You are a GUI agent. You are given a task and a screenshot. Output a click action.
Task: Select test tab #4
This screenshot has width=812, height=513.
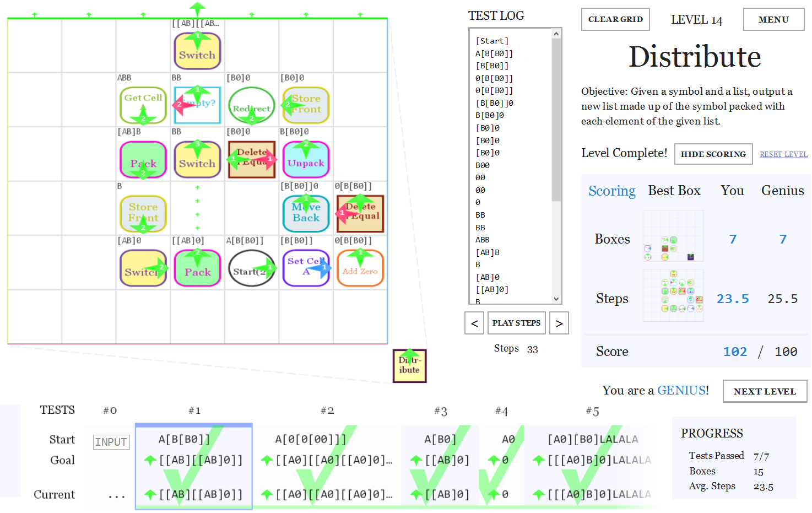click(x=501, y=411)
